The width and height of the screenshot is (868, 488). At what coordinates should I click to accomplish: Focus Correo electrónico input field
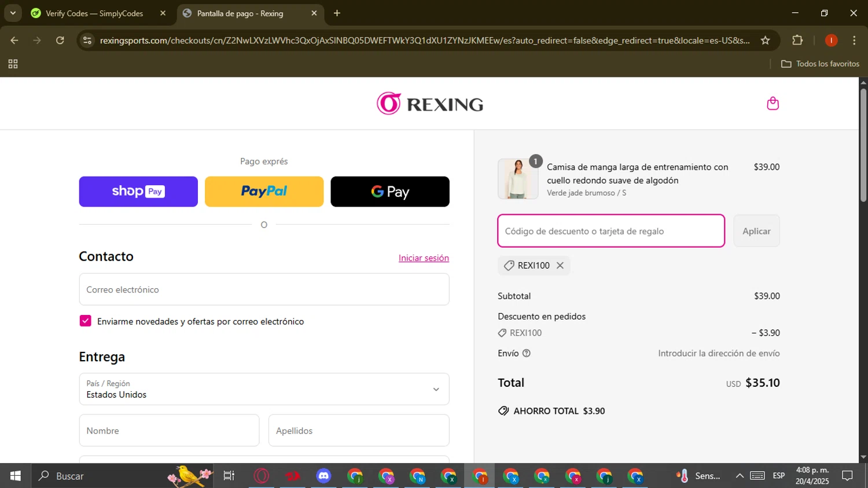pyautogui.click(x=264, y=289)
